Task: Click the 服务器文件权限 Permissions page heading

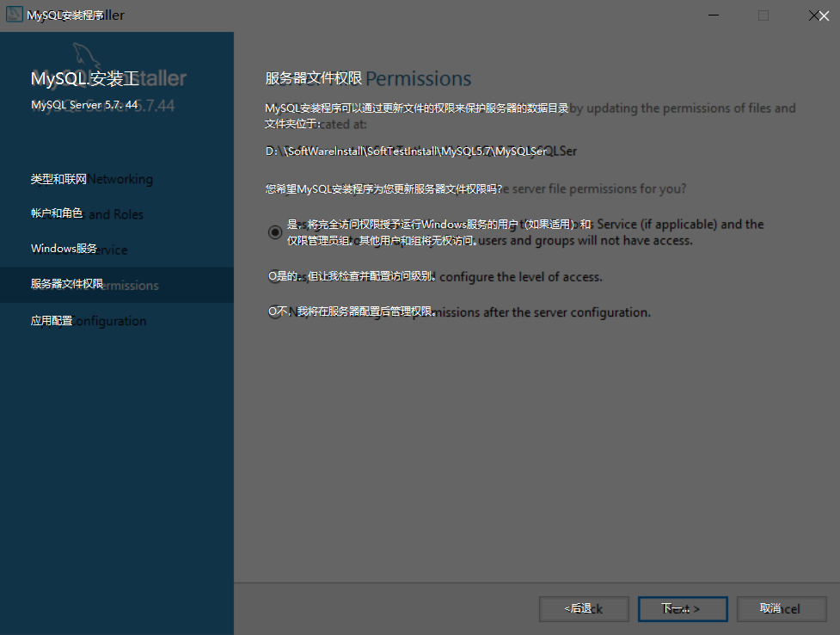Action: click(x=368, y=78)
